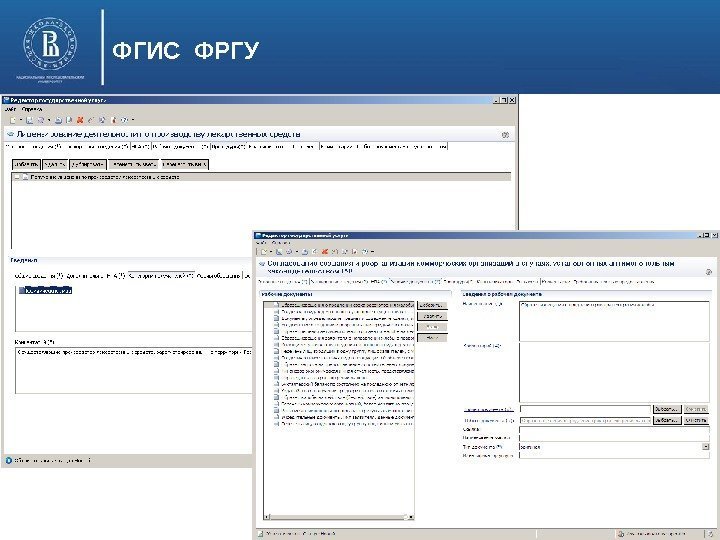Switch to НПА tab in the back window

click(141, 146)
